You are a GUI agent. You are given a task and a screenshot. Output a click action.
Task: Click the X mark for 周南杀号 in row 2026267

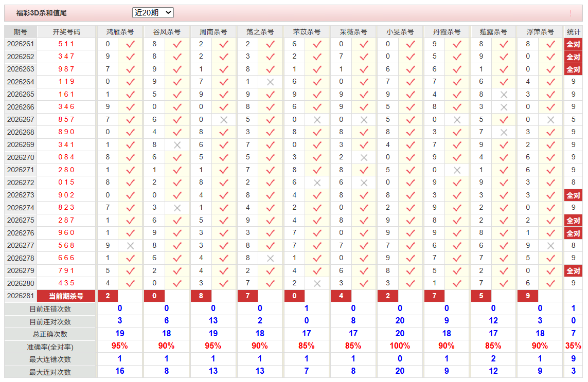tap(224, 120)
